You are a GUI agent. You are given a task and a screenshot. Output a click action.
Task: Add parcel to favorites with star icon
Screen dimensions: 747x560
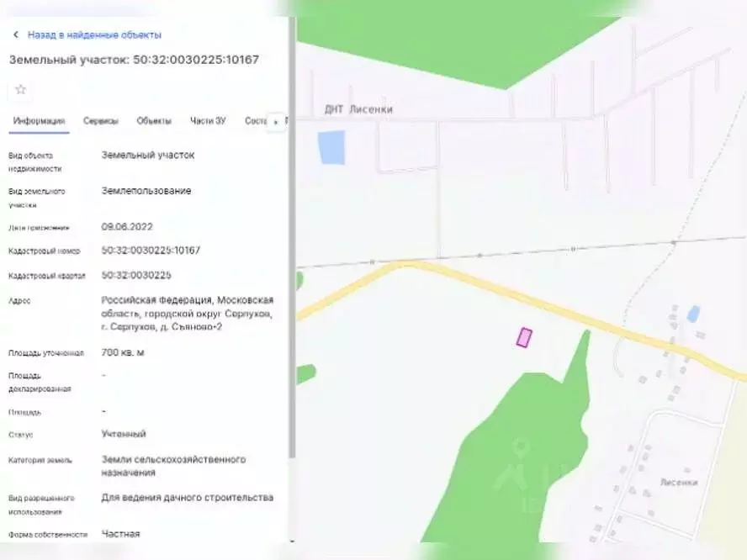coord(20,89)
